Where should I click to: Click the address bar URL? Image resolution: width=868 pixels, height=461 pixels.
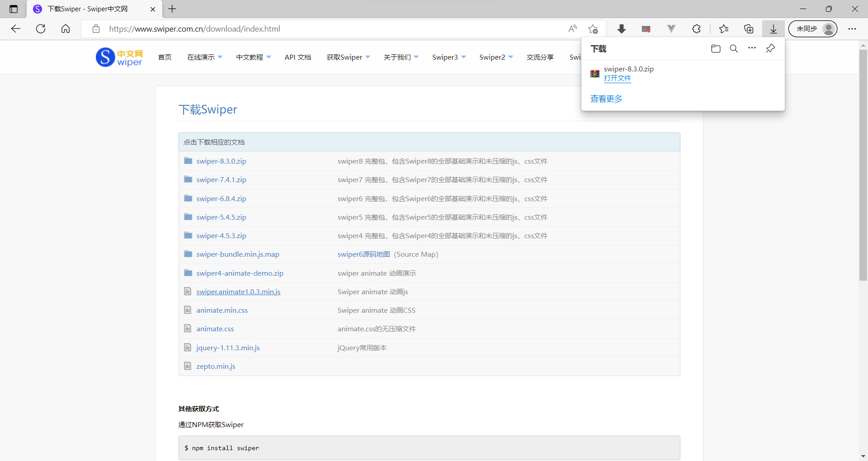click(x=194, y=29)
